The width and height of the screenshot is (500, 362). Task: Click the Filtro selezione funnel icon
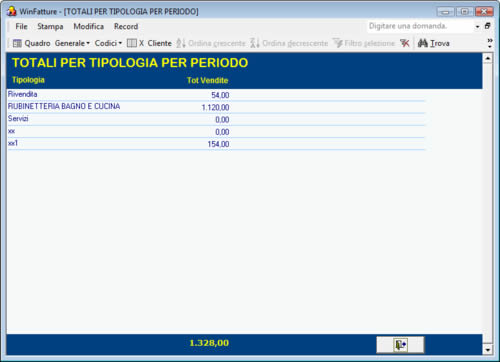coord(338,43)
